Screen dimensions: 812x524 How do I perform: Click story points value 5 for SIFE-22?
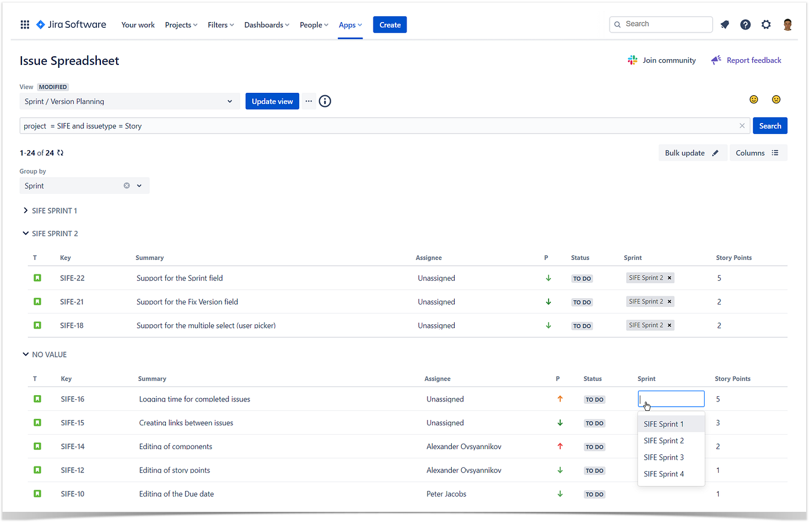[719, 279]
